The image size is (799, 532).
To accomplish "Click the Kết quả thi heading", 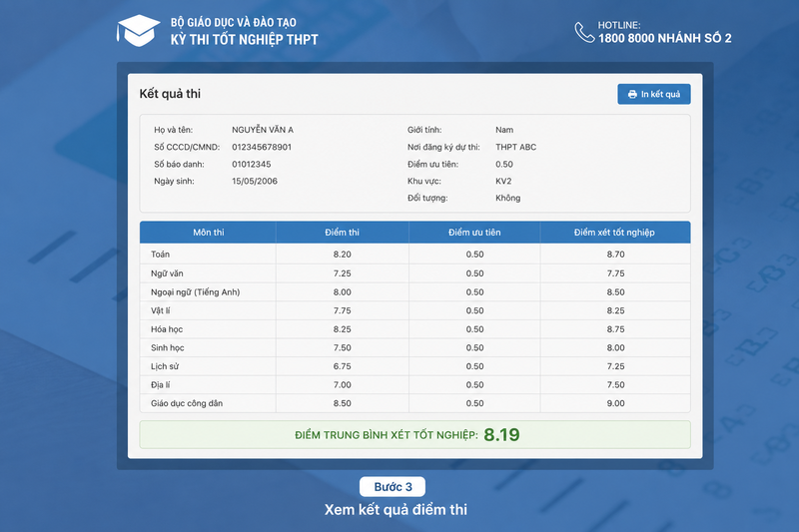I will point(170,94).
